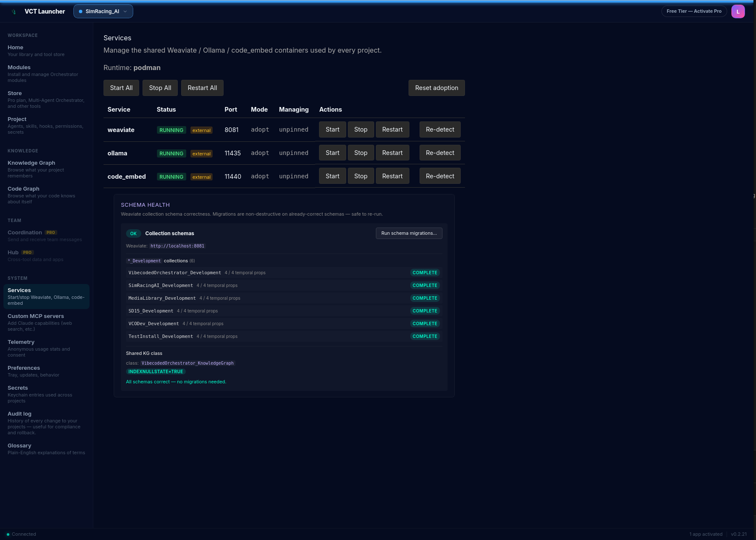This screenshot has width=756, height=540.
Task: Re-detect the weaviate service
Action: 440,129
